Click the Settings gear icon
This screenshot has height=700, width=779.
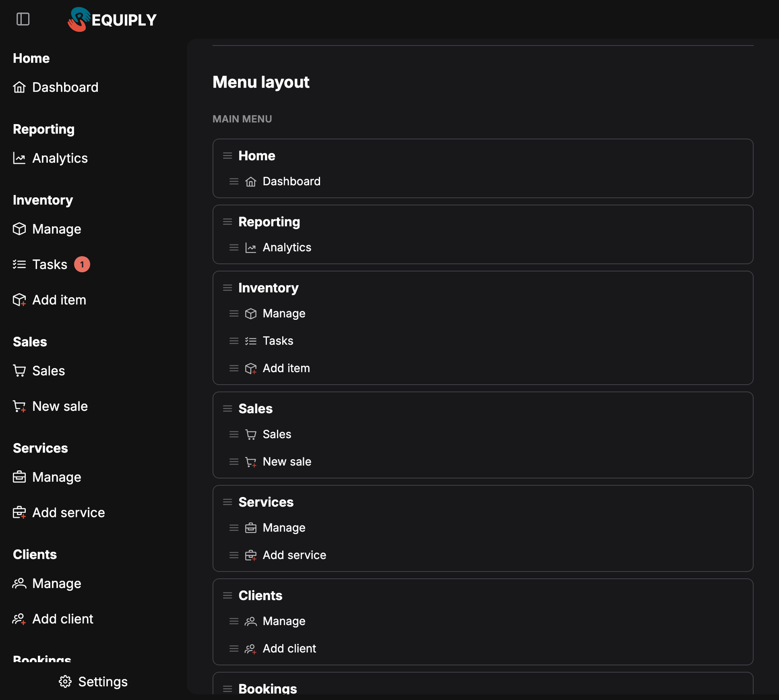[x=65, y=682]
